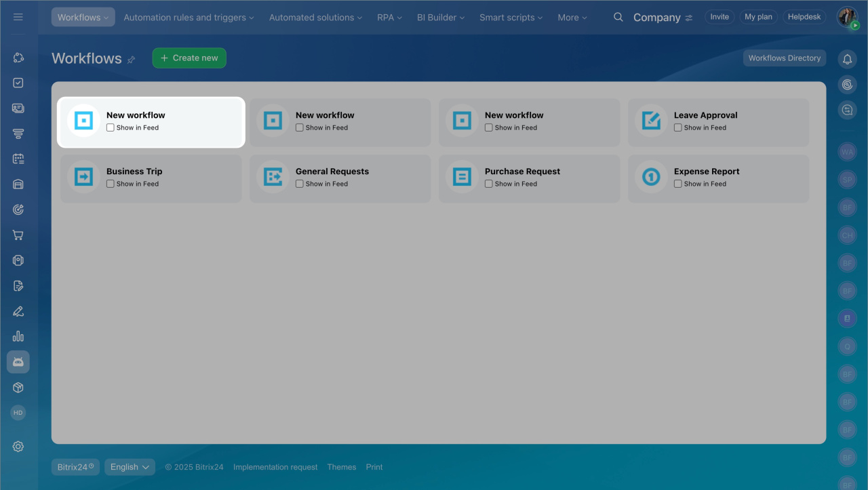Open the Workflows Directory
This screenshot has height=490, width=868.
[785, 58]
